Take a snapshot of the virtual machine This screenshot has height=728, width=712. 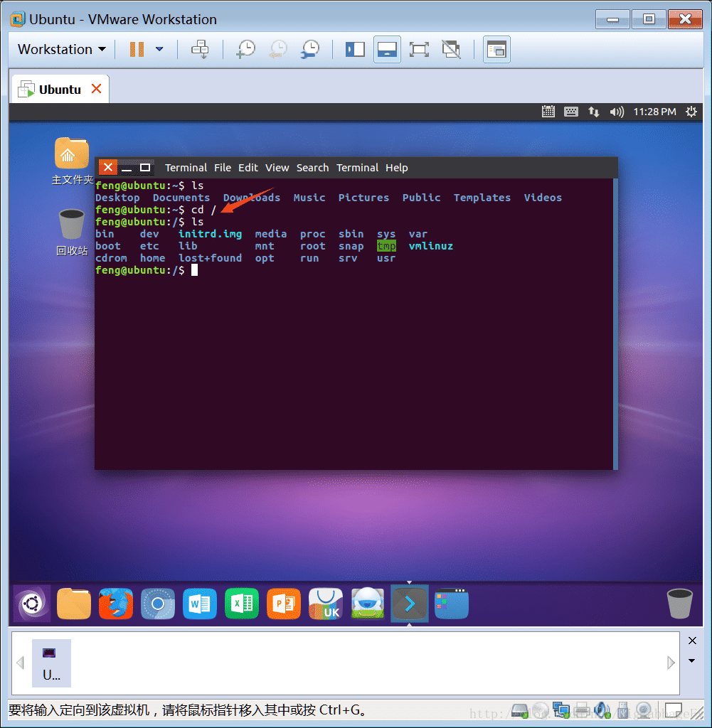[x=245, y=49]
